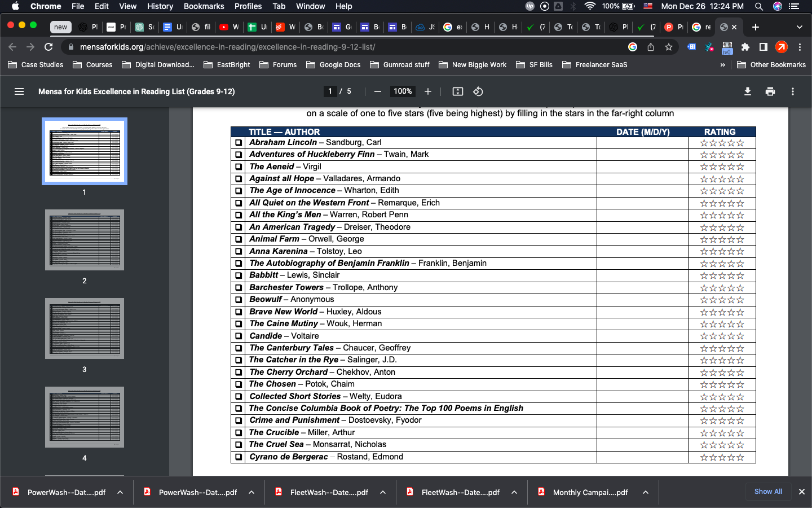Expand options for first PowerWash download
Screen dimensions: 812x508
(120, 492)
